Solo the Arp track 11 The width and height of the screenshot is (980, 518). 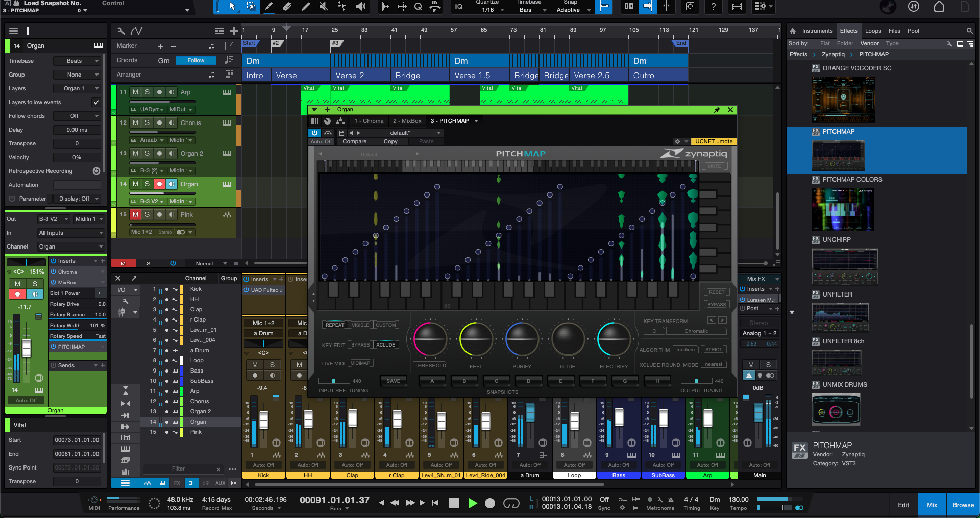tap(147, 92)
